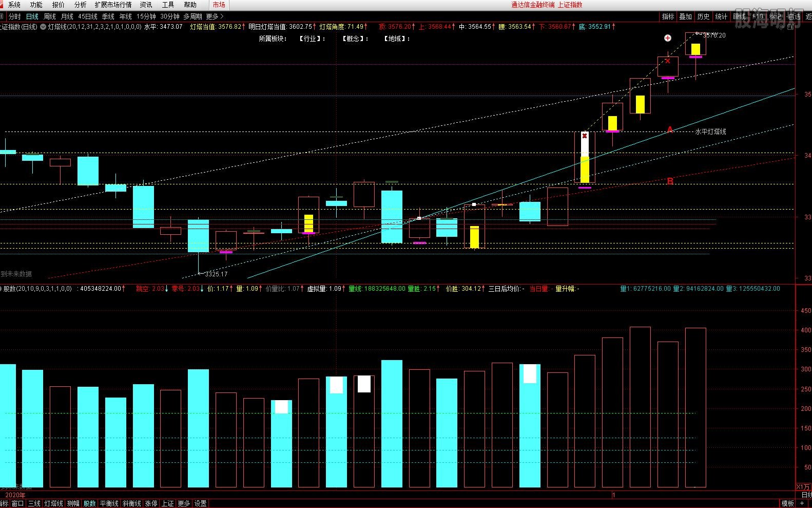Select the 30分钟 period tab

(170, 16)
